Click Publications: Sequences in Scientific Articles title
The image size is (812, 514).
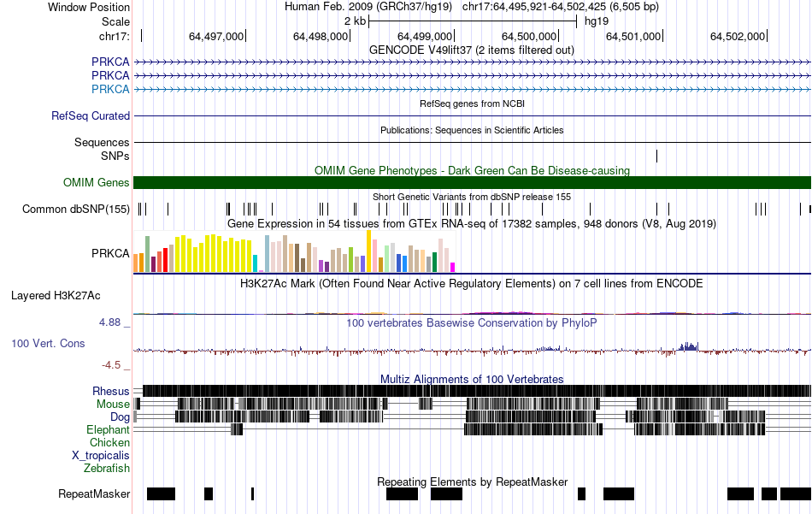point(472,130)
